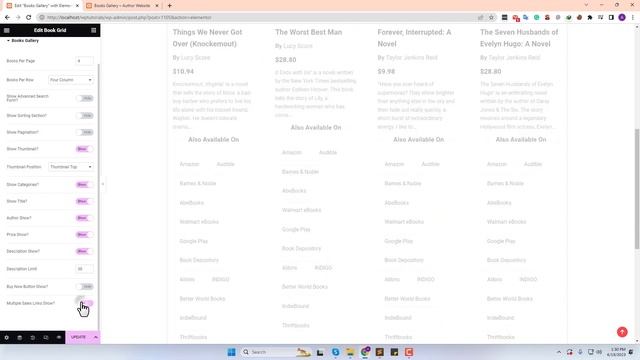Open Chrome from the taskbar
This screenshot has height=360, width=640.
pos(365,352)
